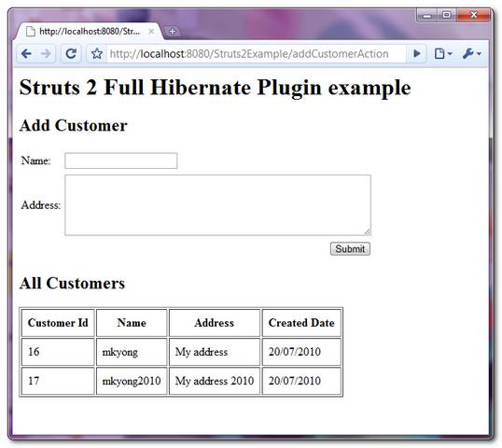The height and width of the screenshot is (448, 502).
Task: Maximize the browser window
Action: pos(447,15)
